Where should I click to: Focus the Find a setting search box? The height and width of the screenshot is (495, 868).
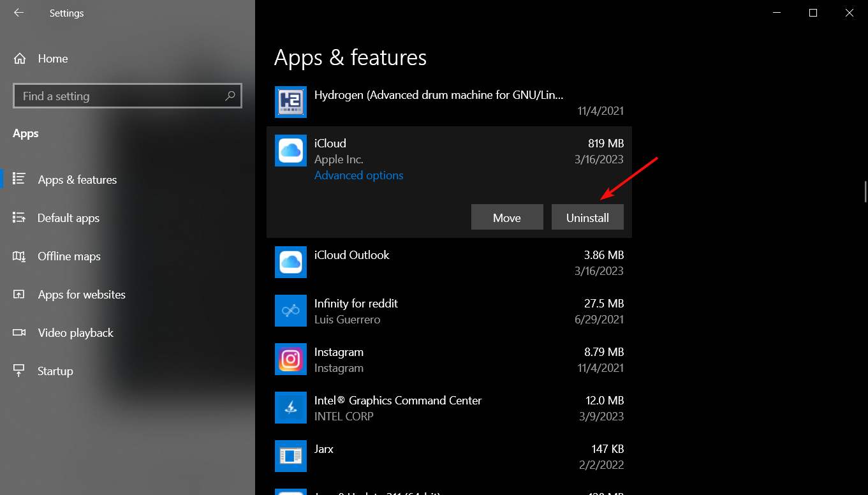coord(121,96)
